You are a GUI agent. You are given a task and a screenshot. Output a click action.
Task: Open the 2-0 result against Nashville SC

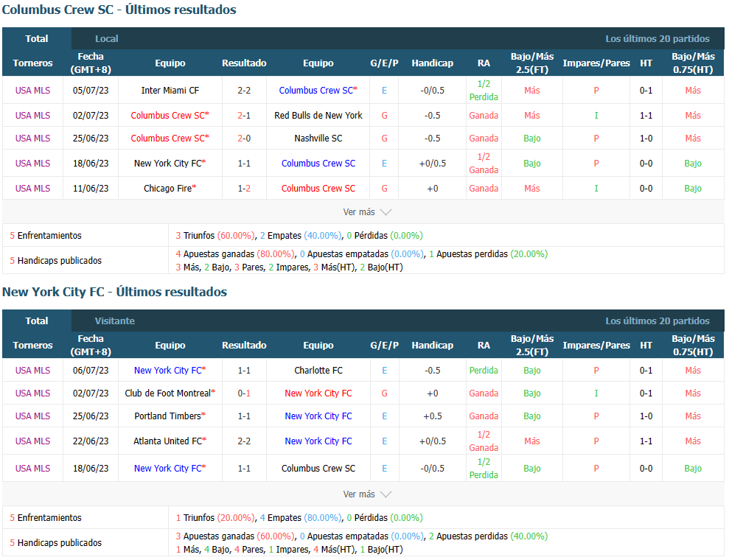coord(244,138)
